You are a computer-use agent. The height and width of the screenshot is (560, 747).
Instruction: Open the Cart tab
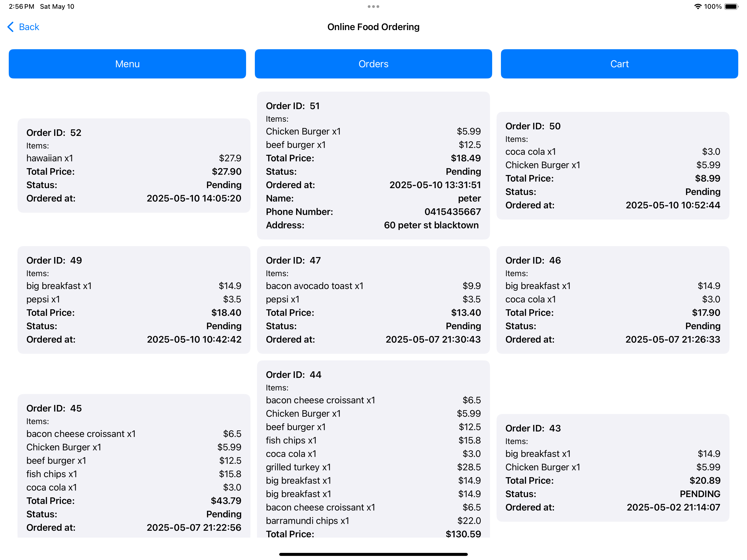click(619, 64)
